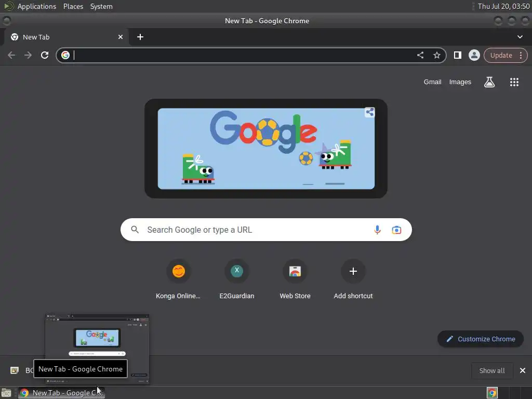Click the magnifier icon in search box
This screenshot has height=399, width=532.
[x=135, y=230]
